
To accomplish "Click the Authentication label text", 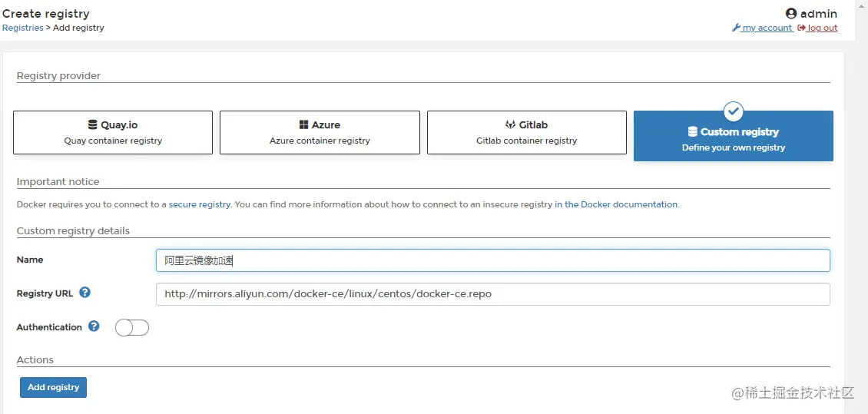I will point(49,327).
